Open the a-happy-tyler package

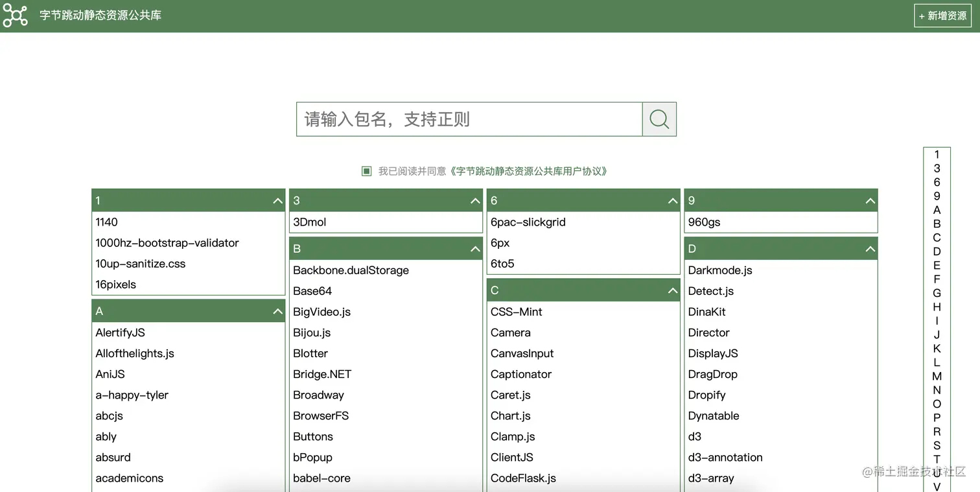[x=132, y=395]
